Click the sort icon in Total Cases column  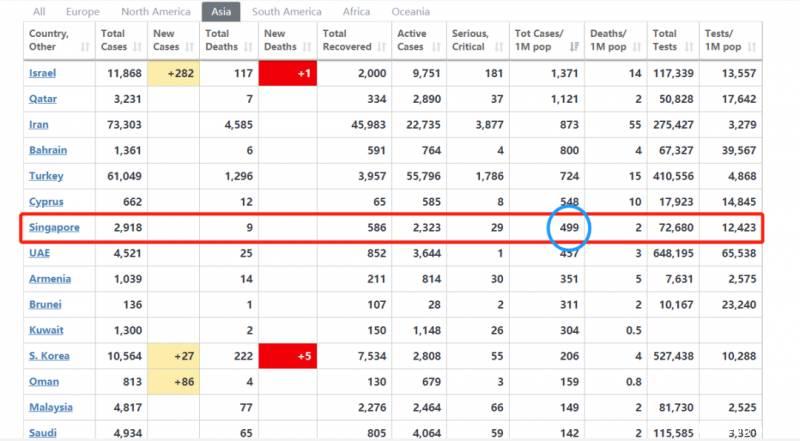[x=136, y=47]
